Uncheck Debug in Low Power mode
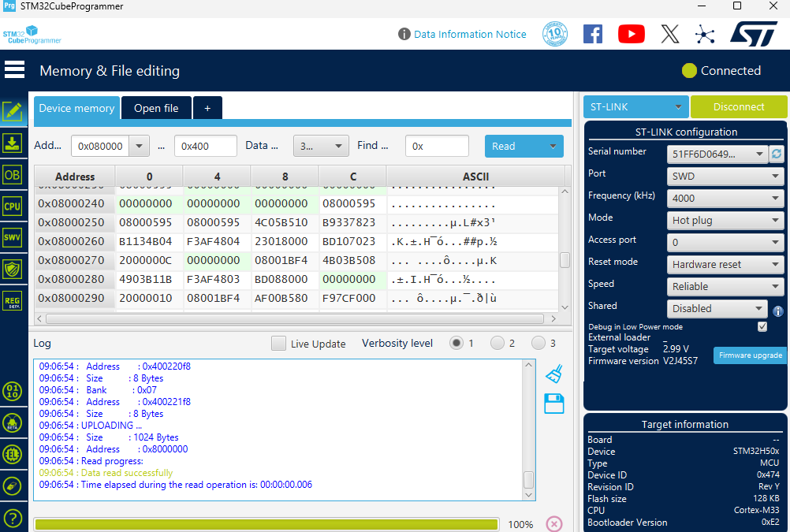Viewport: 790px width, 532px height. pyautogui.click(x=762, y=326)
